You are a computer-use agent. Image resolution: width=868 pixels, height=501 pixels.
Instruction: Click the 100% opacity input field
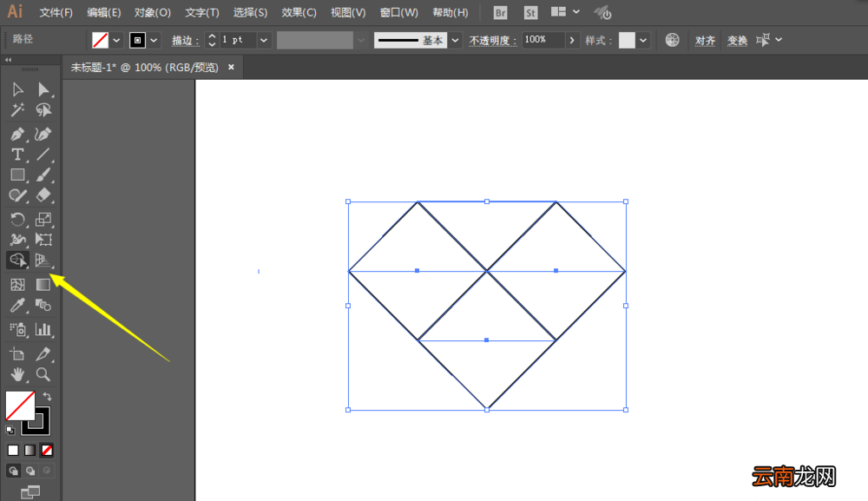[543, 40]
